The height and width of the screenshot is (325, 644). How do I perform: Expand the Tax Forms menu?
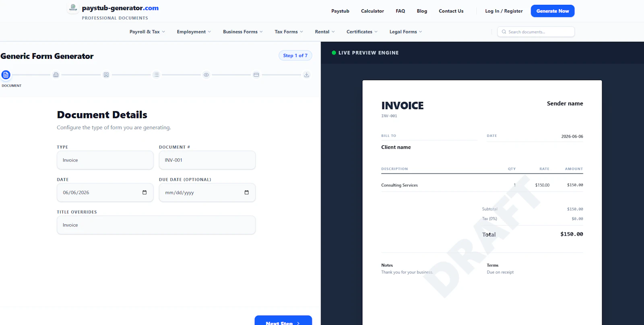point(289,32)
